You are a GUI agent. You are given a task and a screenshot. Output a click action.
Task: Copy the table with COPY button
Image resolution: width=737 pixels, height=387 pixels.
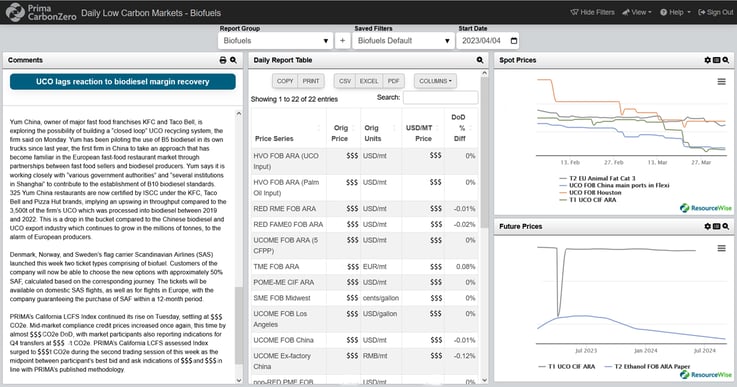285,81
